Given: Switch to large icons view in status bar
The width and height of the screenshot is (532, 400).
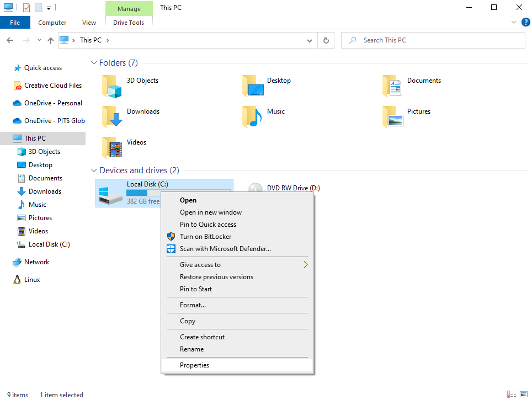Looking at the screenshot, I should (x=524, y=394).
